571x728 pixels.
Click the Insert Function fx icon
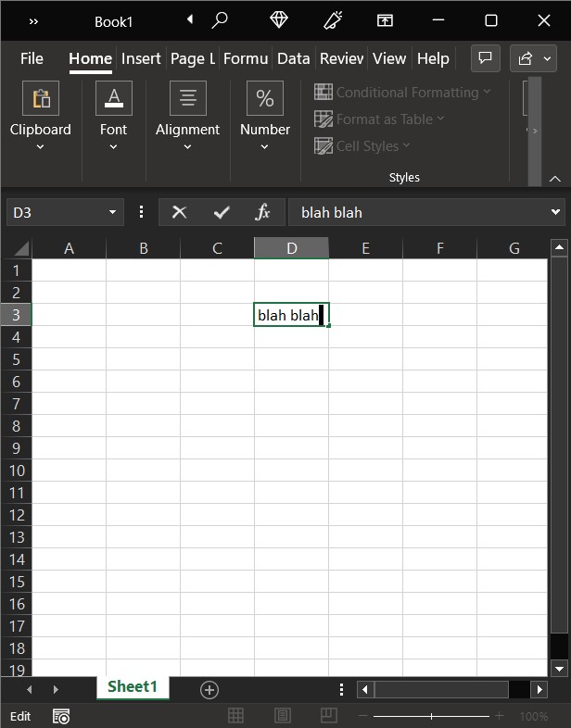pos(262,212)
